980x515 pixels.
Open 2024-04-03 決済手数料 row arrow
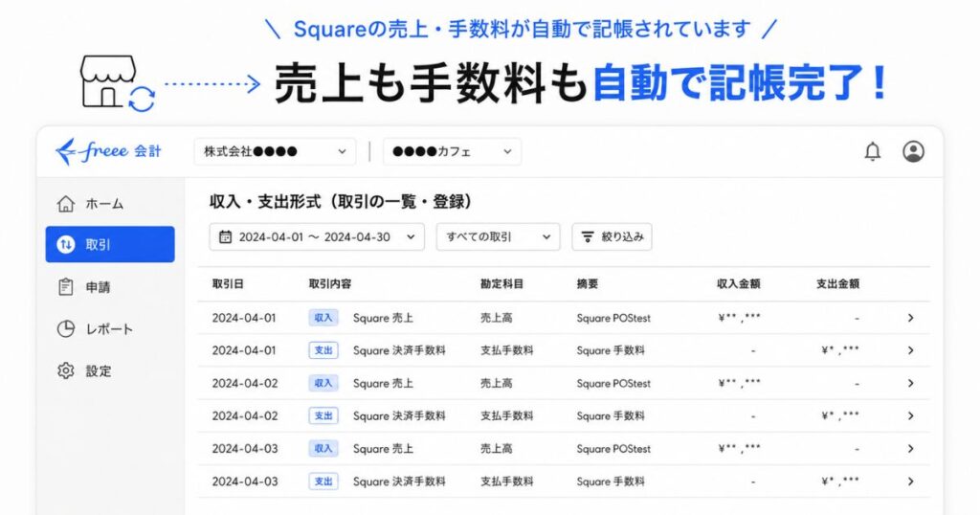coord(911,481)
